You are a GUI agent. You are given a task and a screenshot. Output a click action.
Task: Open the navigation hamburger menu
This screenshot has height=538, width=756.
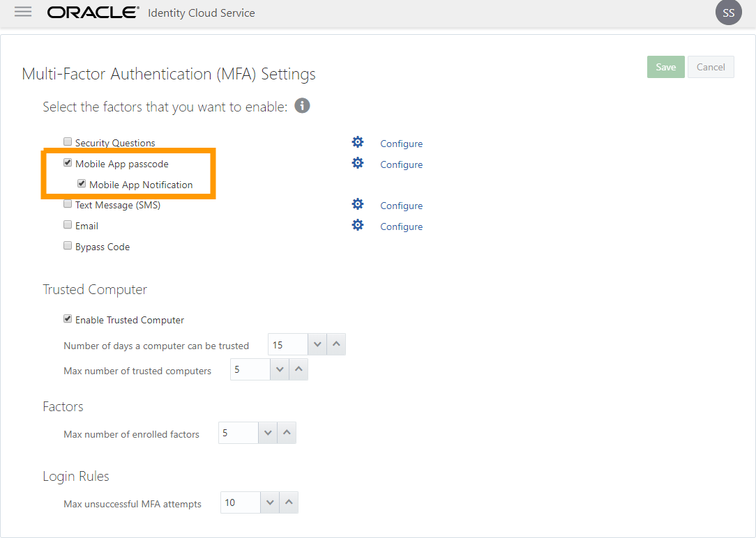pos(23,12)
